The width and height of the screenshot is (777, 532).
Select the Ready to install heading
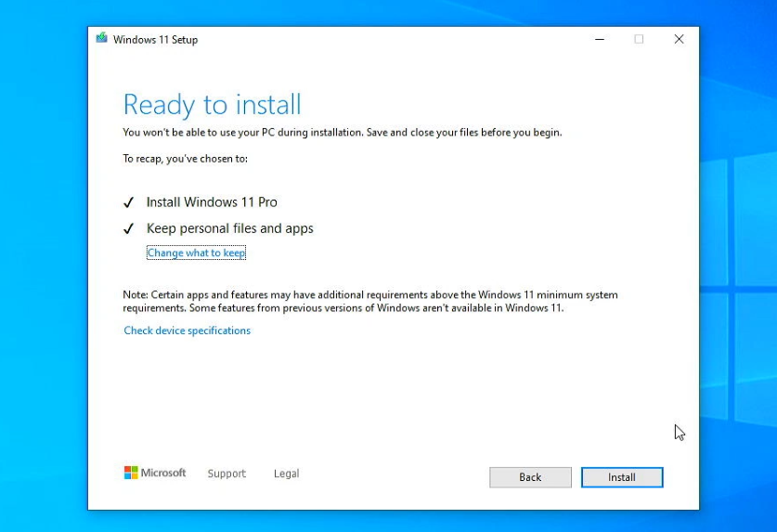pos(212,105)
